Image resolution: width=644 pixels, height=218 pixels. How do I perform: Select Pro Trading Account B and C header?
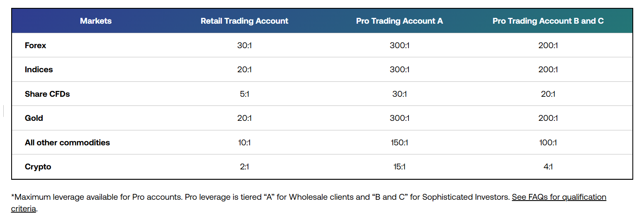pyautogui.click(x=548, y=21)
